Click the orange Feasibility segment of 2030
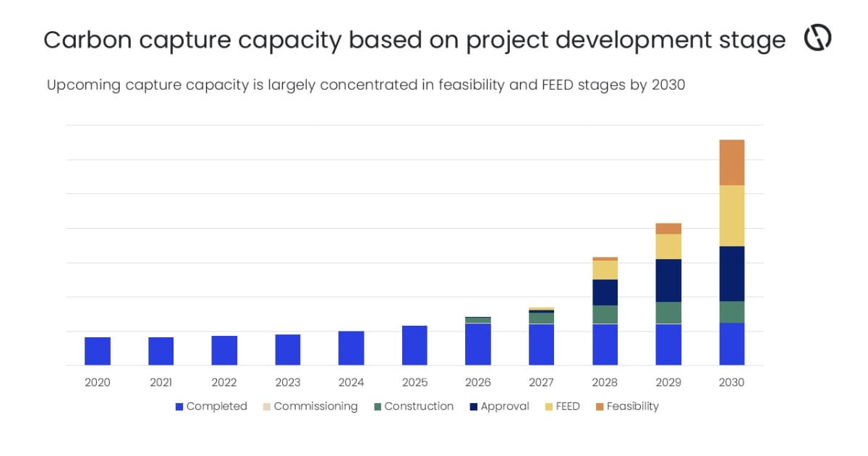This screenshot has height=456, width=868. click(x=731, y=163)
